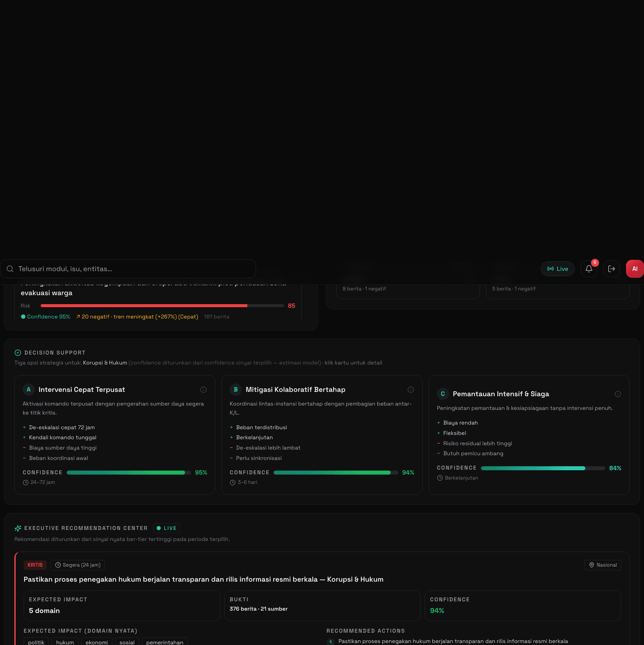Click the Decision Support check-circle icon
Viewport: 644px width, 645px height.
point(18,353)
